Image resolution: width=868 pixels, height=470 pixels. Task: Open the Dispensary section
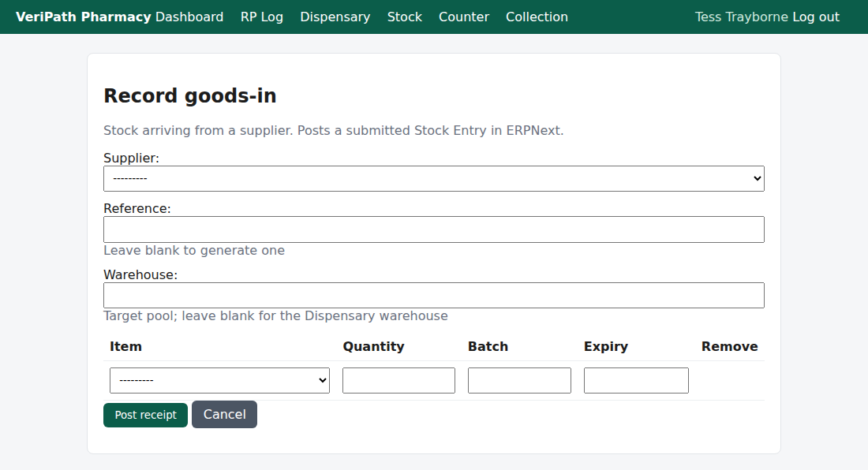[335, 17]
